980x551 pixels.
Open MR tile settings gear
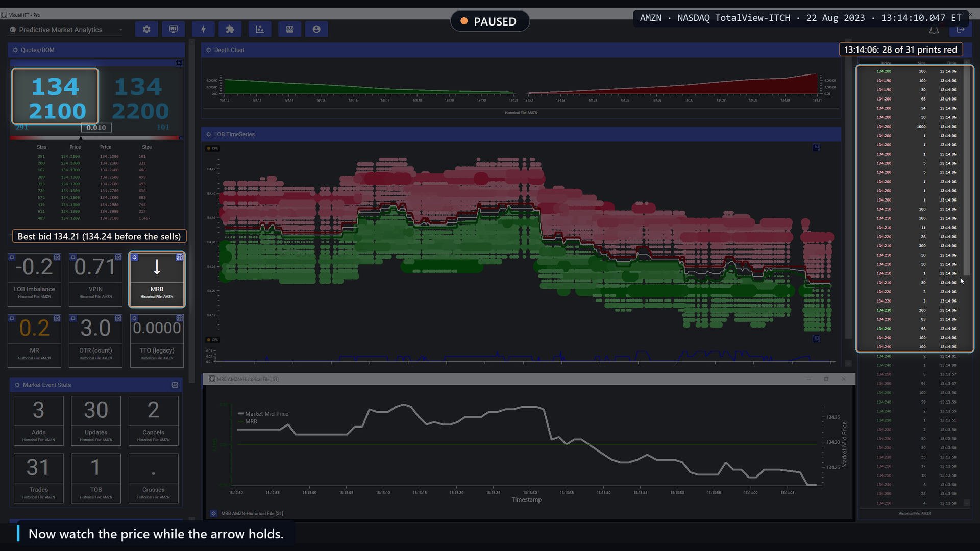coord(12,318)
